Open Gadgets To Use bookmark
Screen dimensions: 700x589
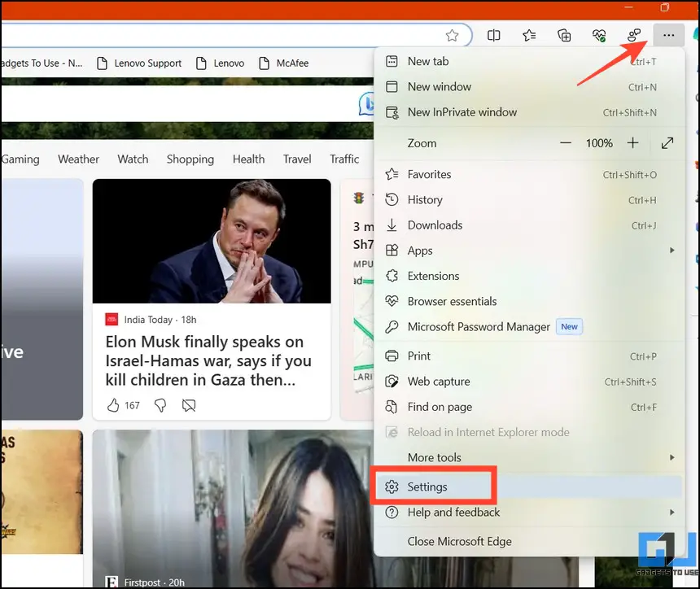pyautogui.click(x=42, y=63)
